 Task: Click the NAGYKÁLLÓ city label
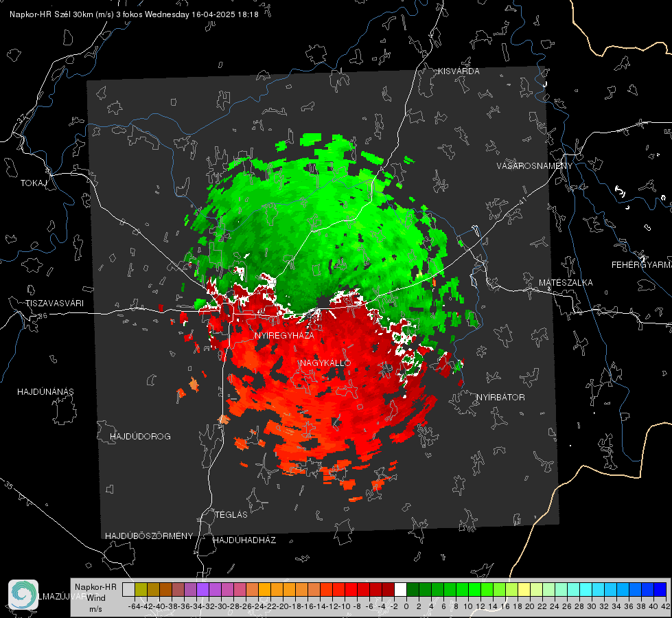pyautogui.click(x=326, y=363)
